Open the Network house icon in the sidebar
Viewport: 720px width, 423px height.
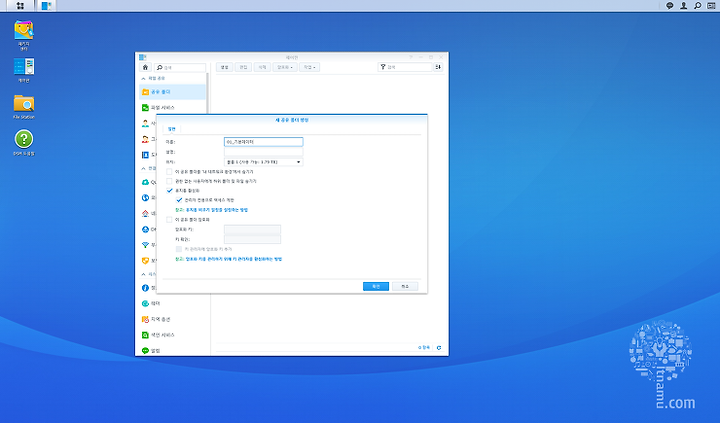(x=145, y=214)
